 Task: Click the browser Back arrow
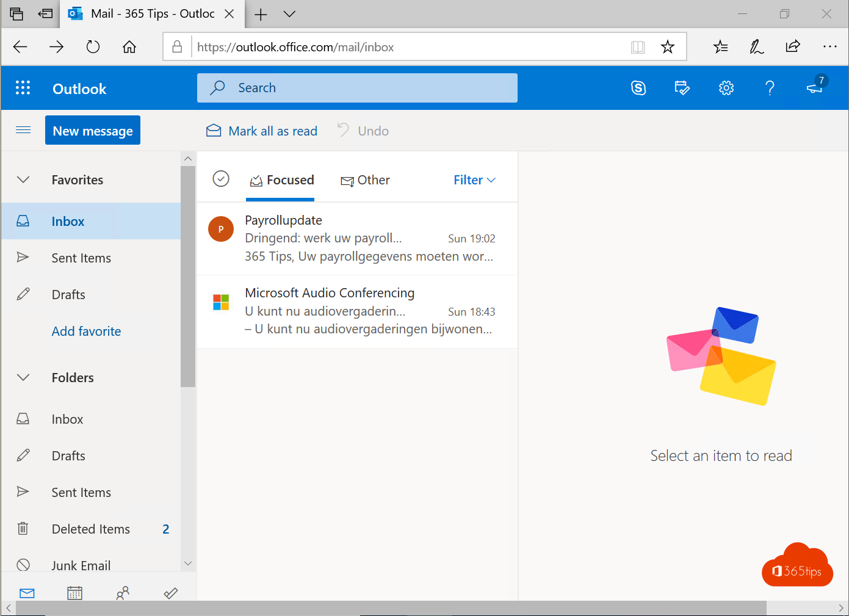point(20,47)
